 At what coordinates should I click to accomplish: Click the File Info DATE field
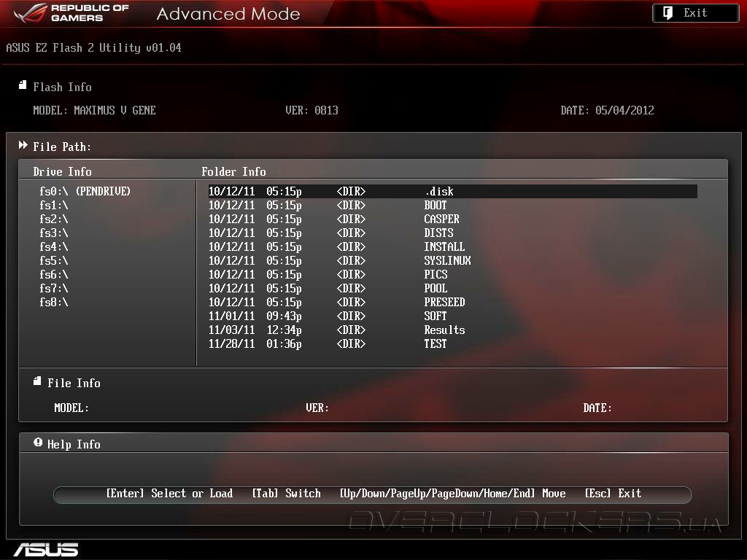pyautogui.click(x=597, y=408)
